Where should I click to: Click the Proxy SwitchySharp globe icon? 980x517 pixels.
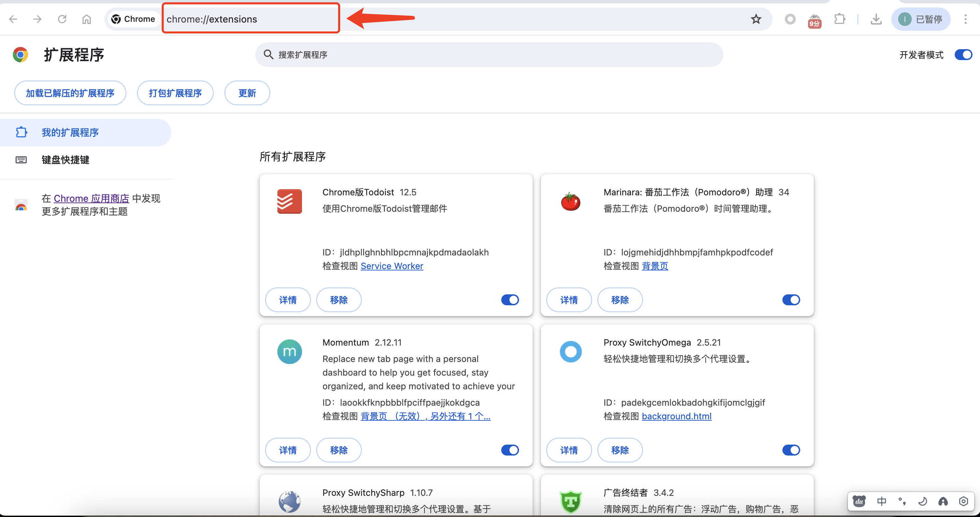point(289,501)
